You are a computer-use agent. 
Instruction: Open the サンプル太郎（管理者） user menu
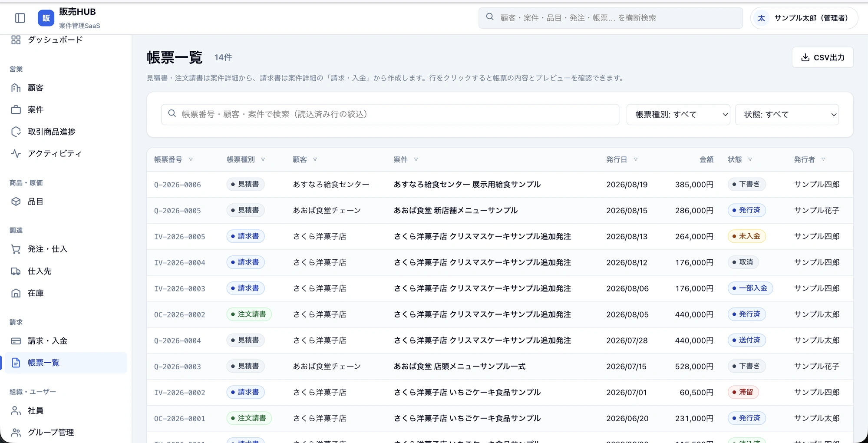pos(804,18)
